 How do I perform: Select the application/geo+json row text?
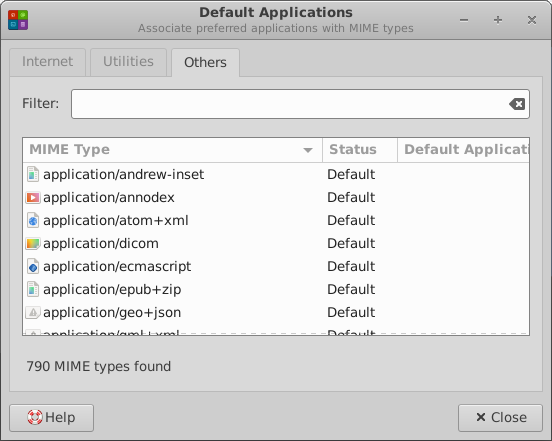(x=112, y=313)
